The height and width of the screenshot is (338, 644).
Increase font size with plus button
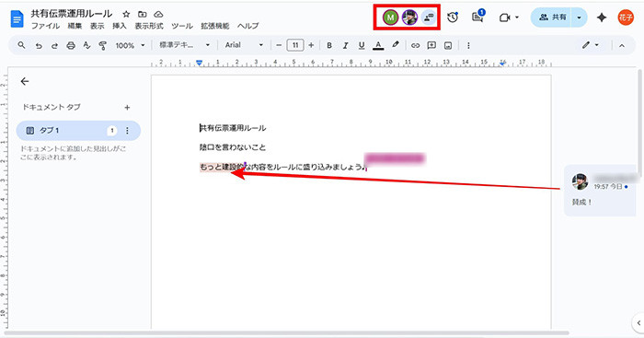click(x=311, y=45)
